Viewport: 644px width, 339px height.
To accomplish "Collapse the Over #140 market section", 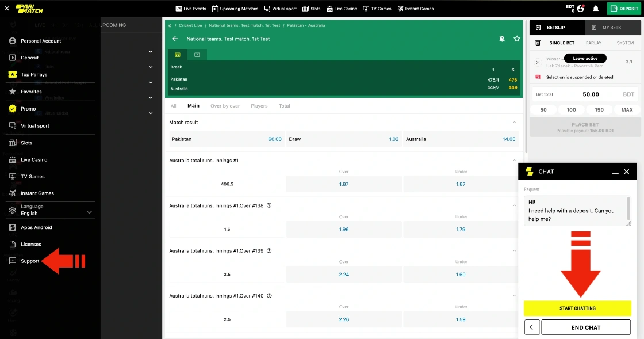I will click(x=514, y=296).
